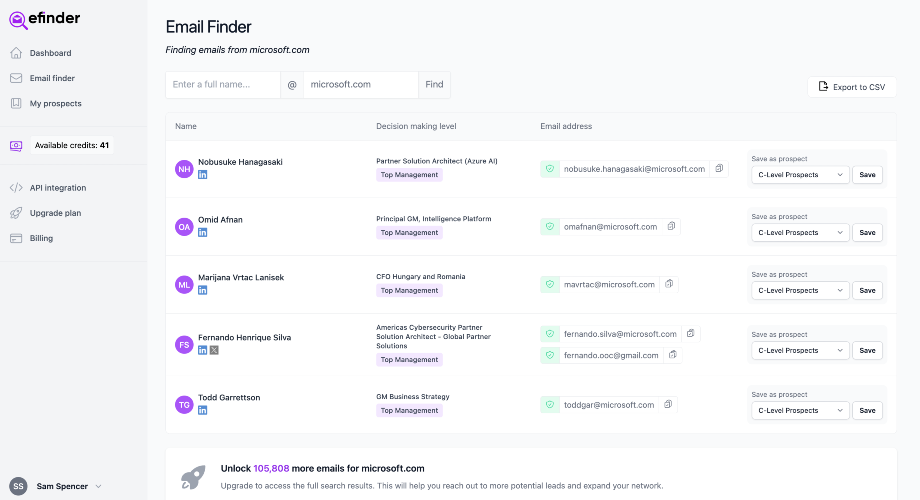Image resolution: width=920 pixels, height=500 pixels.
Task: Click the efinder logo
Action: [x=45, y=19]
